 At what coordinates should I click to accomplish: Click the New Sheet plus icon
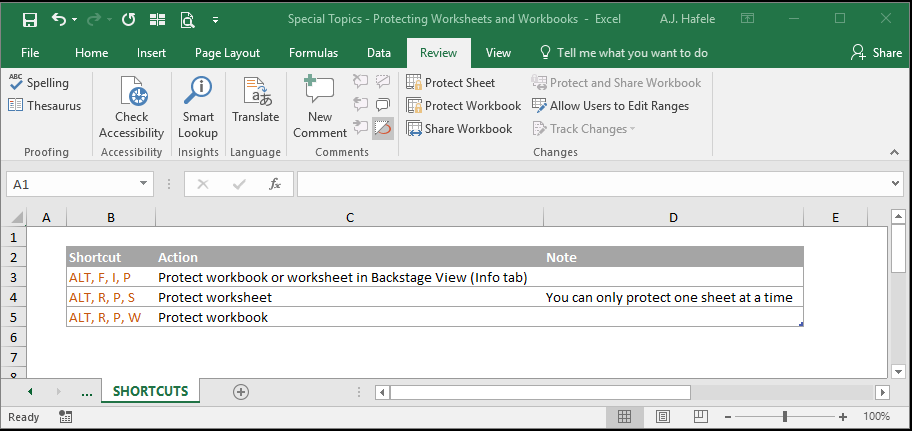coord(241,392)
